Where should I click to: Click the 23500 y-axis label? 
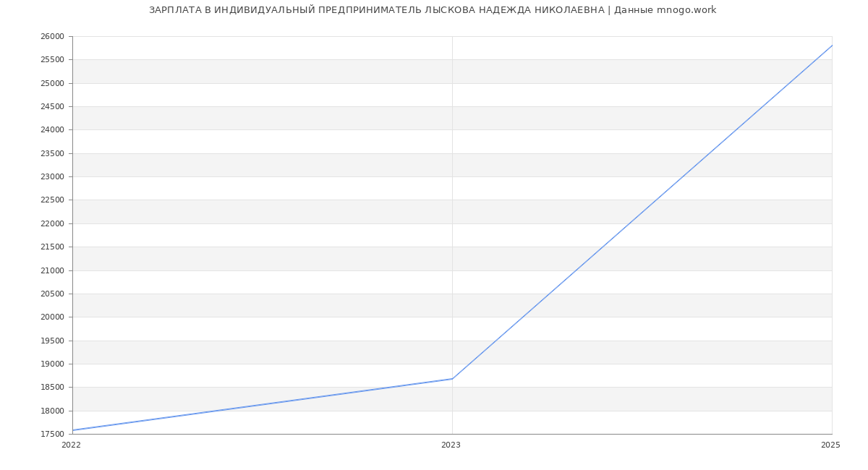[x=52, y=153]
